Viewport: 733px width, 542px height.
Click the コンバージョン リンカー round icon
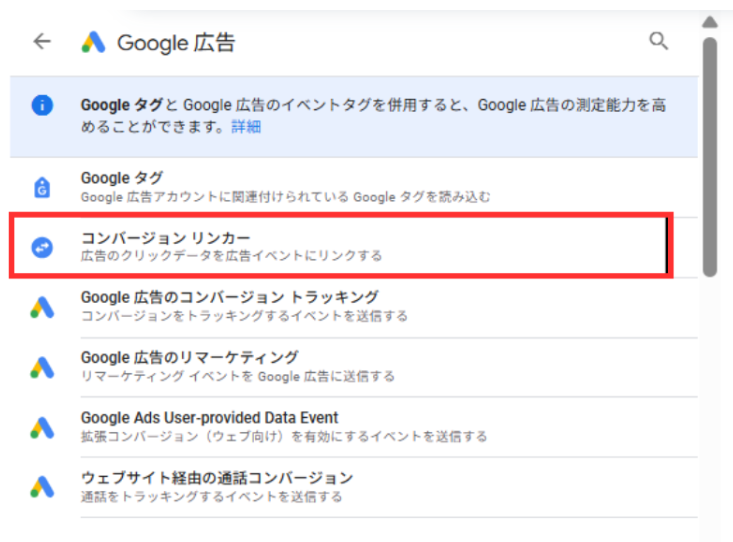coord(42,247)
